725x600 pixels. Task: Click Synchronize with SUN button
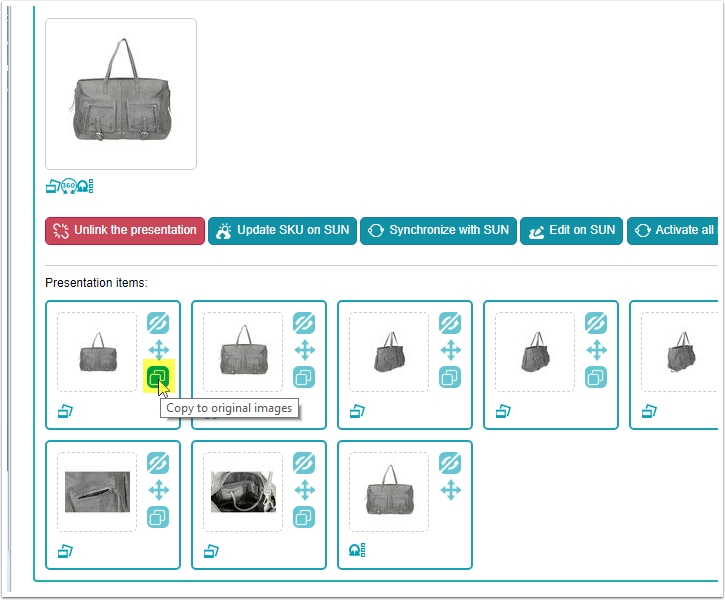(438, 231)
